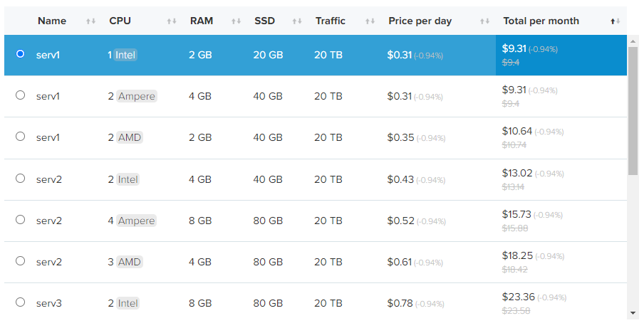The height and width of the screenshot is (328, 644).
Task: Select serv1 with 2 AMD CPU radio
Action: 20,137
